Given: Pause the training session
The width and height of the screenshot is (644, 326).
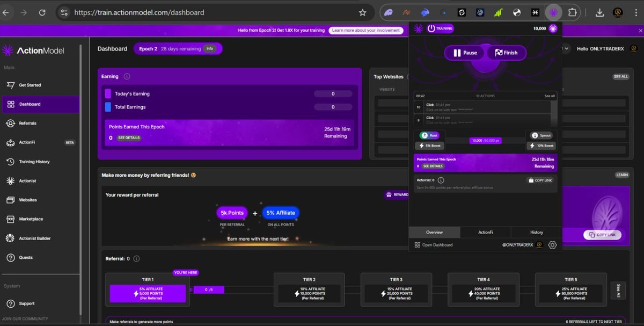Looking at the screenshot, I should tap(465, 53).
